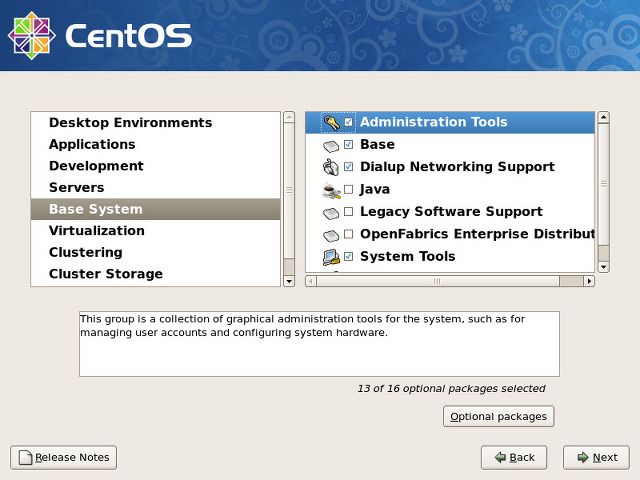
Task: Select the OpenFabrics Enterprise Distribution label
Action: [477, 234]
